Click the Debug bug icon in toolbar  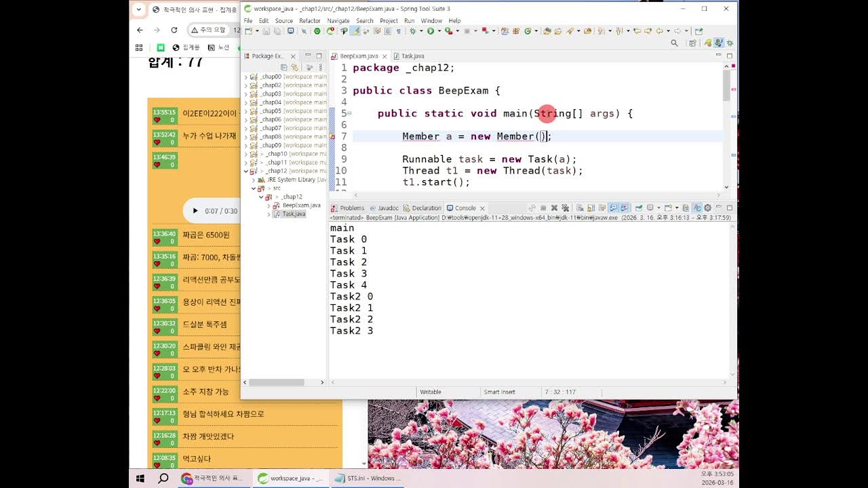412,31
